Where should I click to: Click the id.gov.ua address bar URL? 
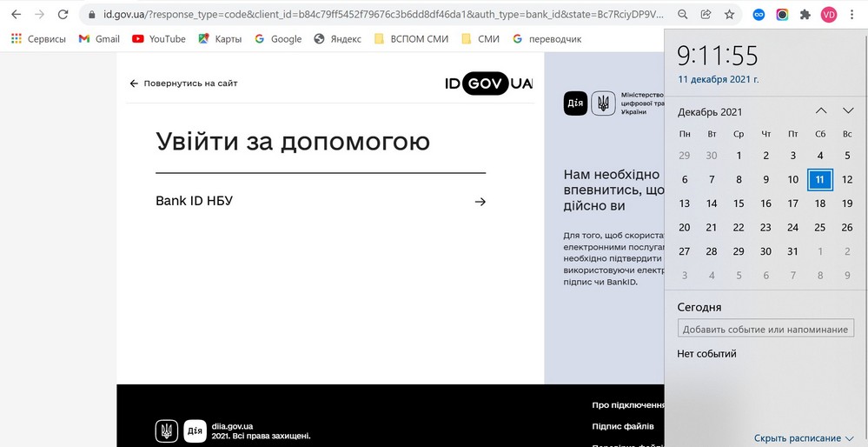[383, 15]
